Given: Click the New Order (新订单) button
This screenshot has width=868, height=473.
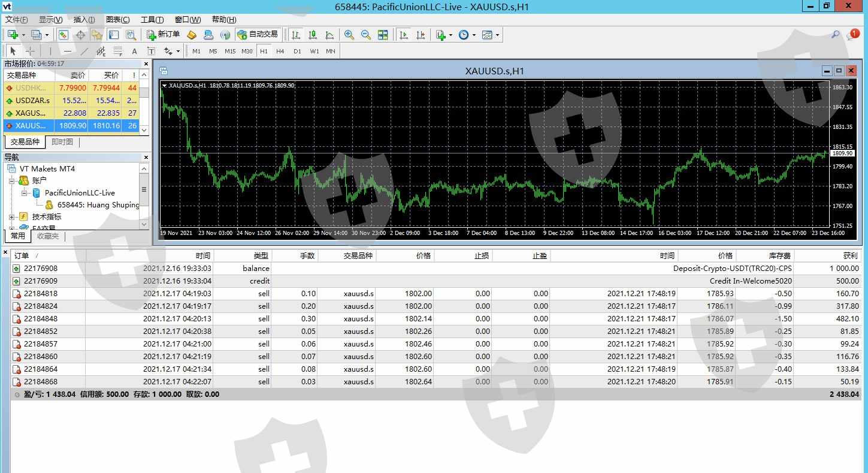Looking at the screenshot, I should coord(163,35).
